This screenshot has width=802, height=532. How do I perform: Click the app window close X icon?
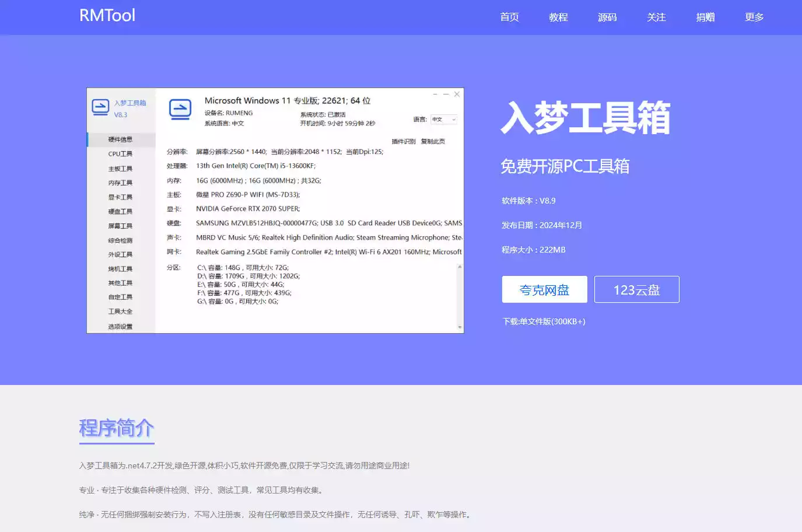pos(457,94)
